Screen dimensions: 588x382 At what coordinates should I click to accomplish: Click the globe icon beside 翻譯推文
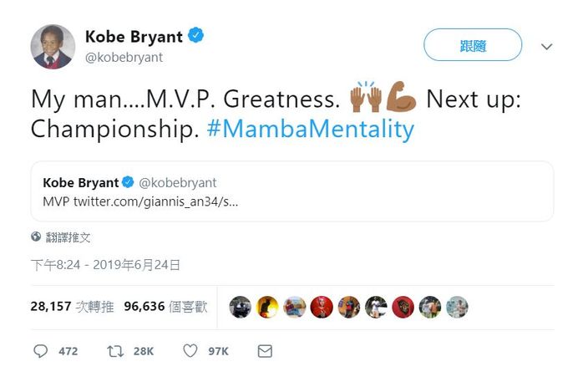point(36,237)
